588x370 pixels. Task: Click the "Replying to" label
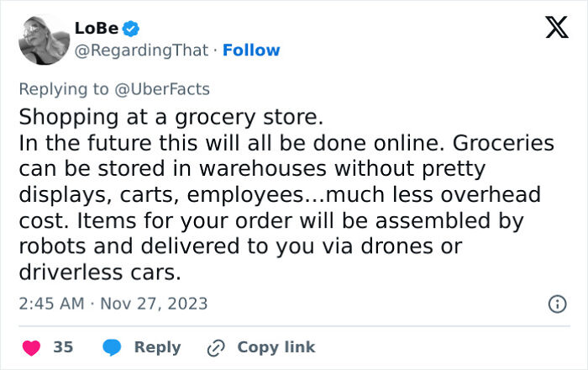click(x=64, y=88)
